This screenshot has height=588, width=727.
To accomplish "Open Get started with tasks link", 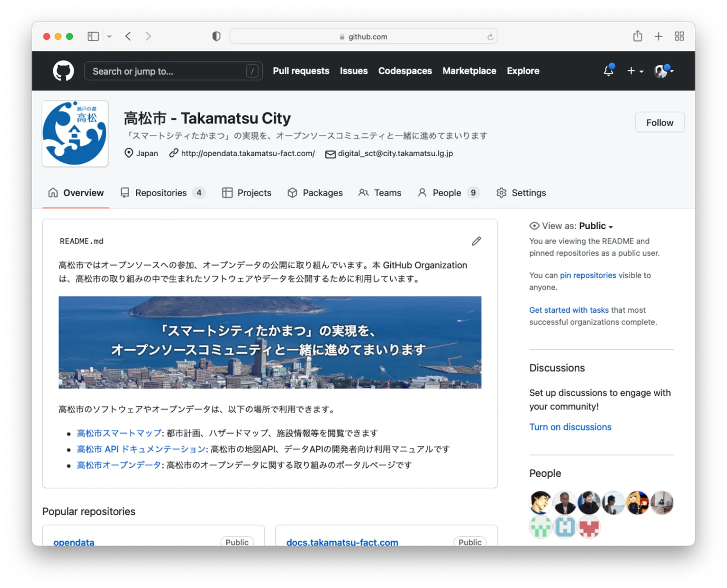I will point(568,310).
